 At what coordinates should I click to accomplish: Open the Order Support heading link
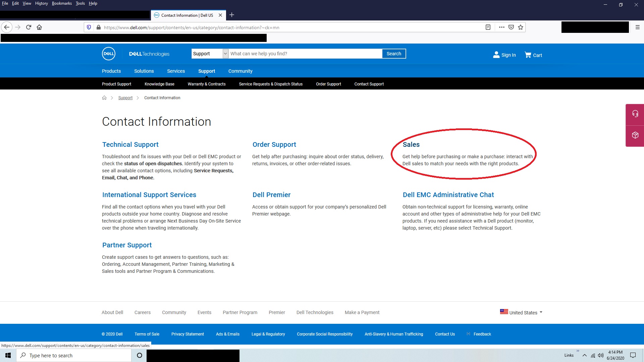pos(274,144)
